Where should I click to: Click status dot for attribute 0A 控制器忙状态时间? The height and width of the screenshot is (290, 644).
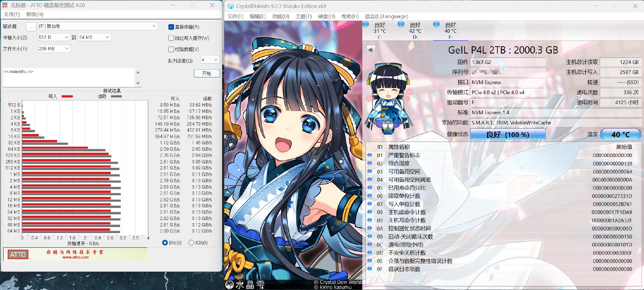pos(370,228)
